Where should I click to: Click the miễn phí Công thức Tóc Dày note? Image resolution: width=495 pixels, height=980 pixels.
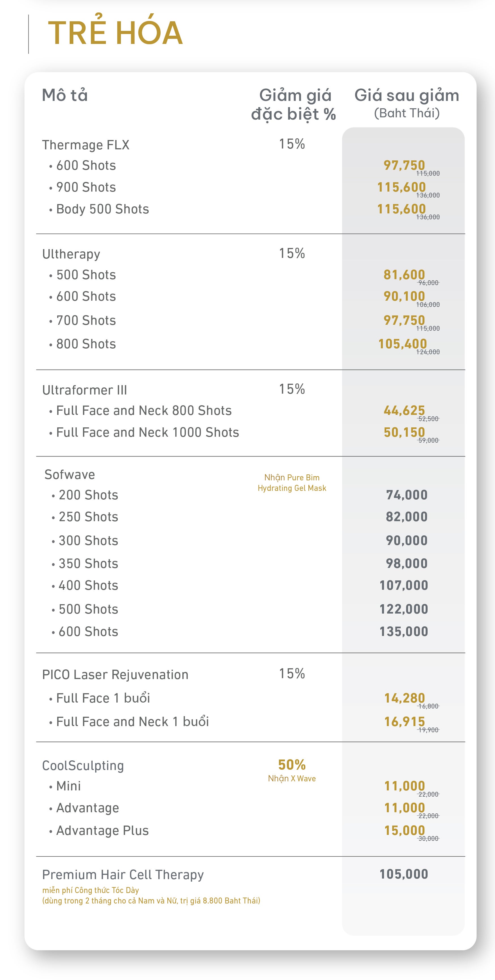tap(91, 890)
